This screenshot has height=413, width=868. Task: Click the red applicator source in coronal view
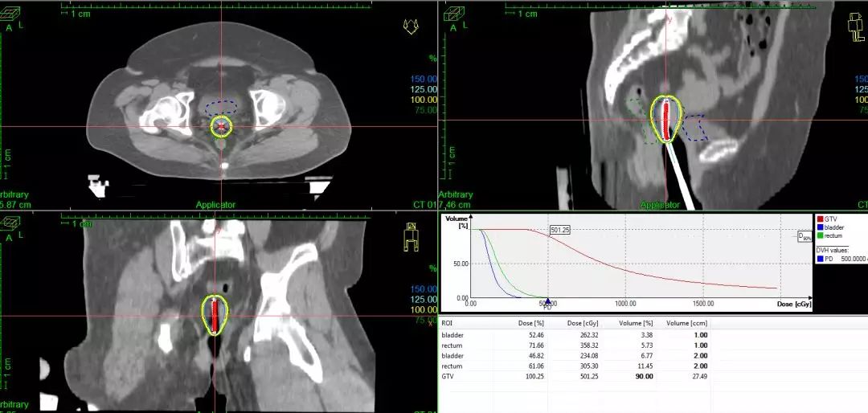pyautogui.click(x=215, y=316)
